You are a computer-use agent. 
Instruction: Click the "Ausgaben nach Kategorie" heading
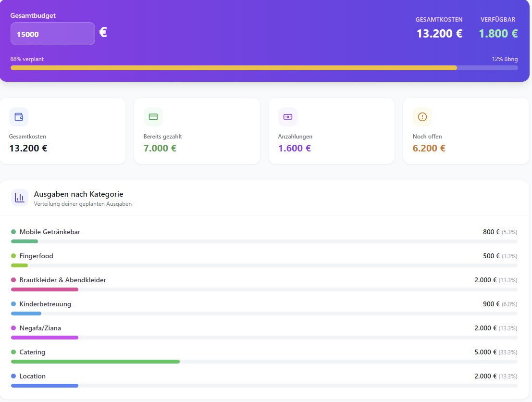[78, 194]
